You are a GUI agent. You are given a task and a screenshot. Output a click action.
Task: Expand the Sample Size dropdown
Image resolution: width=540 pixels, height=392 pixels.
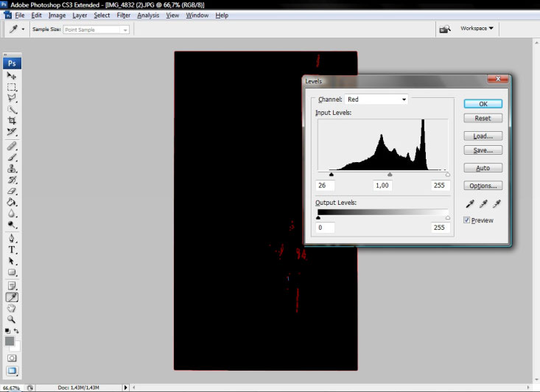pyautogui.click(x=95, y=29)
